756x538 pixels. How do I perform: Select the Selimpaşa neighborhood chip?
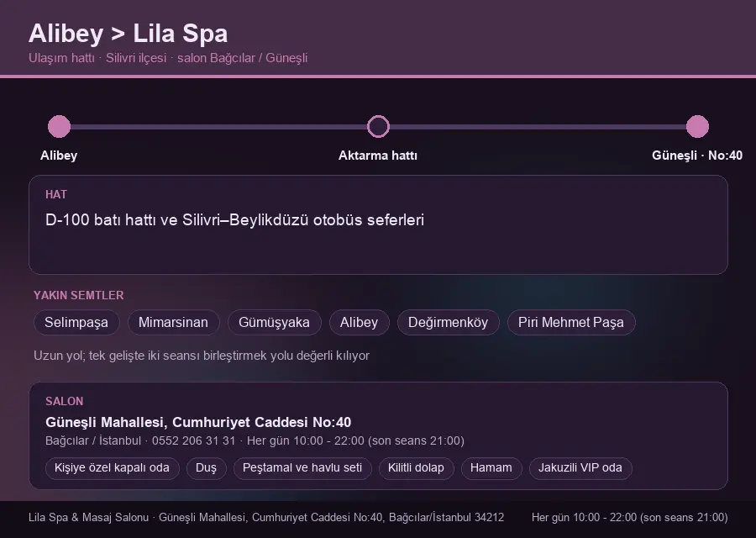pos(76,322)
